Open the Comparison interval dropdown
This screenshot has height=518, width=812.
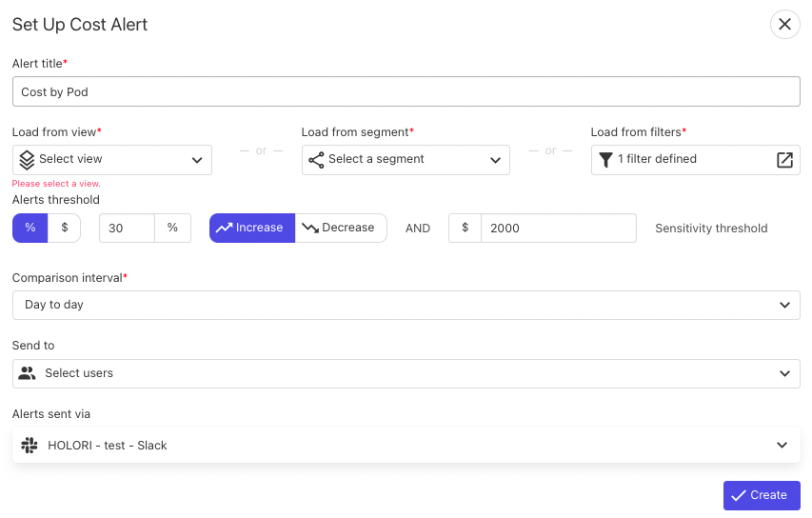tap(406, 305)
